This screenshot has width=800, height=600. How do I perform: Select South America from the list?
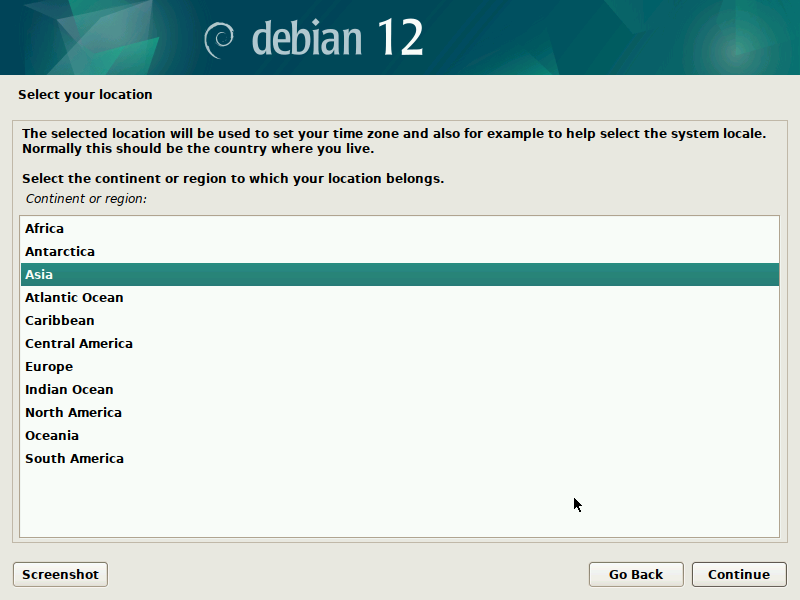[x=74, y=458]
